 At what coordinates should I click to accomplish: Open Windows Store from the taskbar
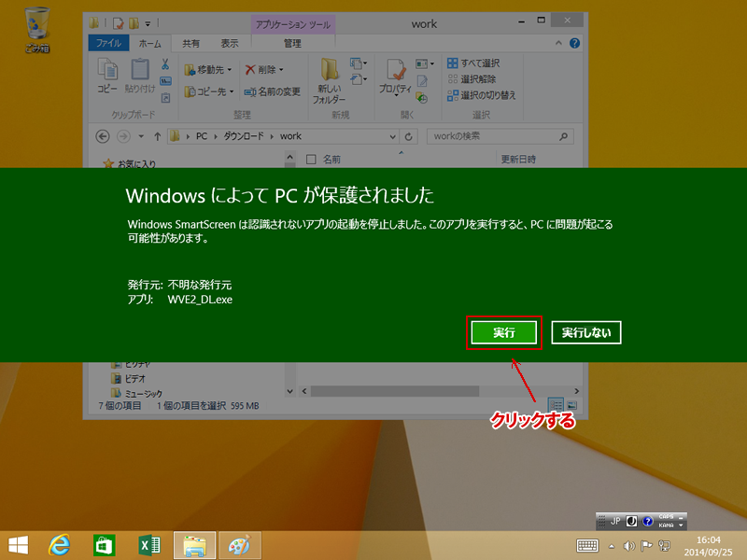[x=105, y=545]
